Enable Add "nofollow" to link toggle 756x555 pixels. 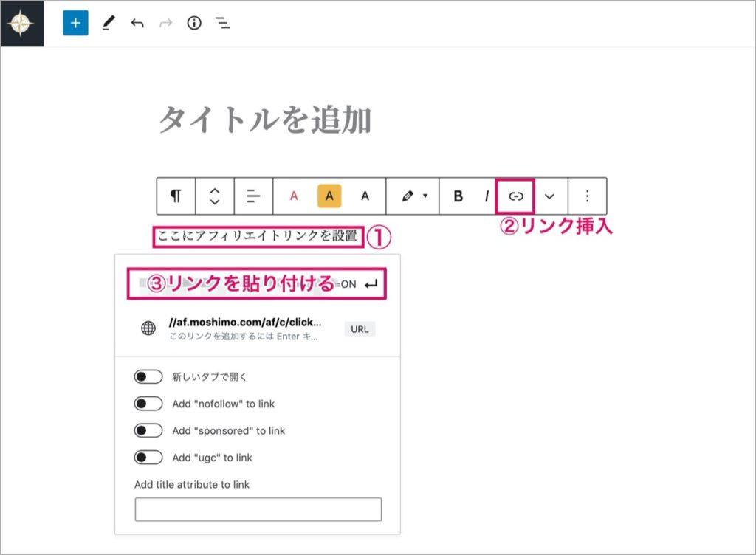click(148, 404)
